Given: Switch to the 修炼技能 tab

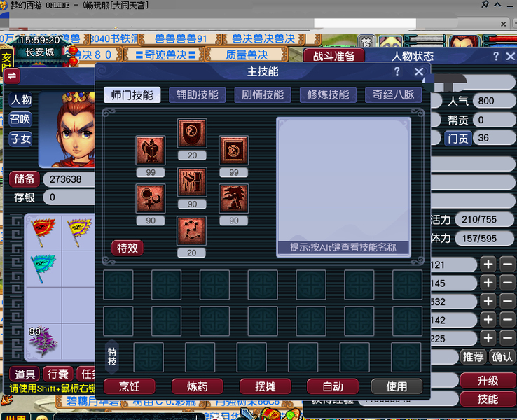Looking at the screenshot, I should pyautogui.click(x=328, y=95).
